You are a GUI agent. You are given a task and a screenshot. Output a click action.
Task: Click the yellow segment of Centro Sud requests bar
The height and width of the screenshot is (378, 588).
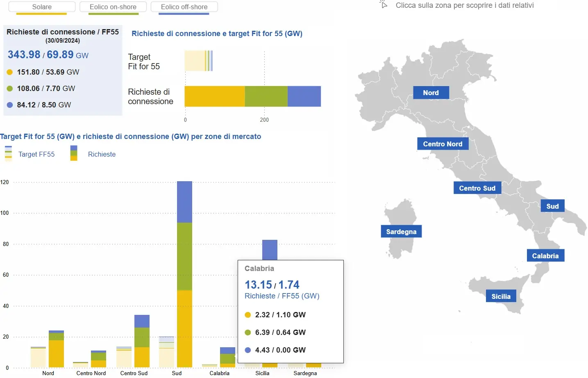[x=142, y=357]
